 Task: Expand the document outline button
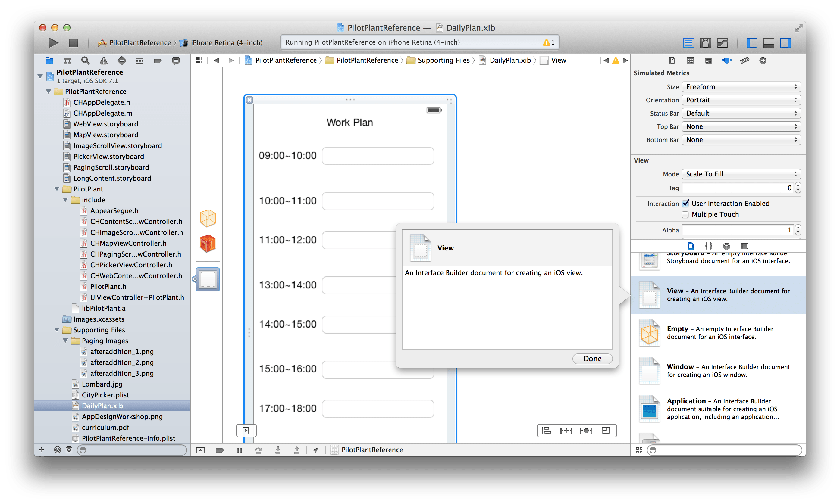pos(246,431)
